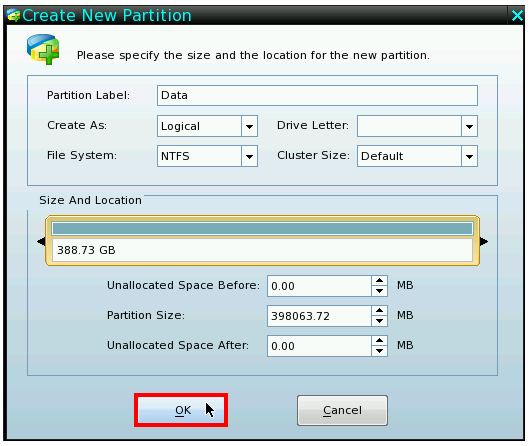Close the Create New Partition dialog

point(517,15)
